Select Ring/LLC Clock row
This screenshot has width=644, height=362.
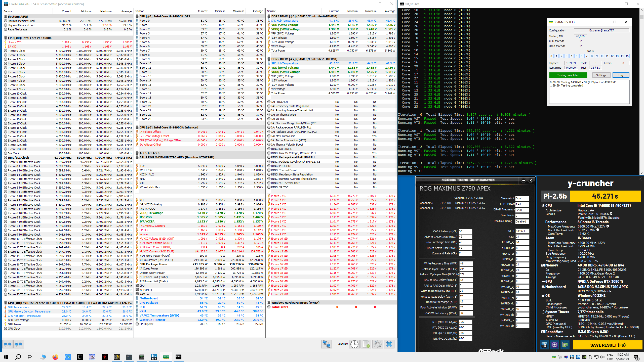coord(67,158)
